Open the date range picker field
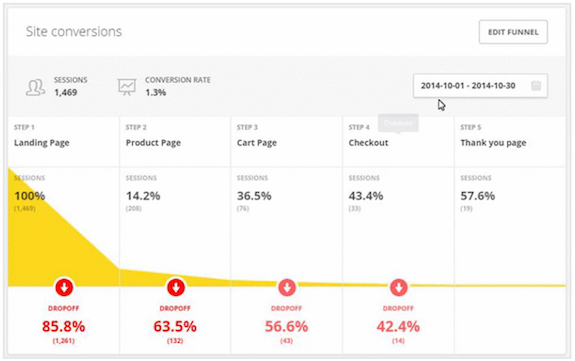Viewport: 575px width, 361px height. 480,85
